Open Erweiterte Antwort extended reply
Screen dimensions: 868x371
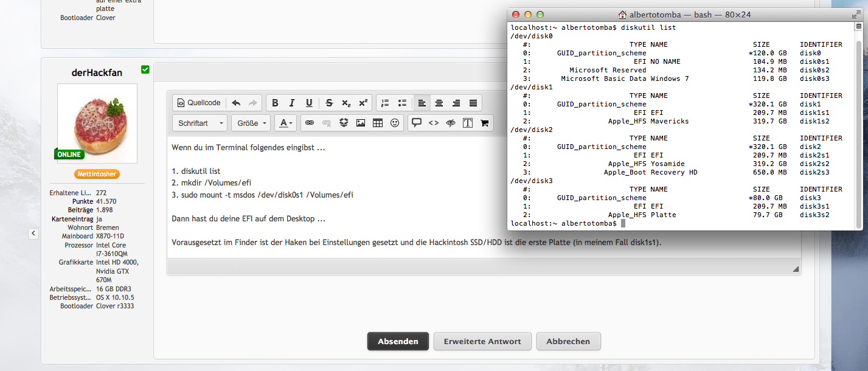[482, 341]
